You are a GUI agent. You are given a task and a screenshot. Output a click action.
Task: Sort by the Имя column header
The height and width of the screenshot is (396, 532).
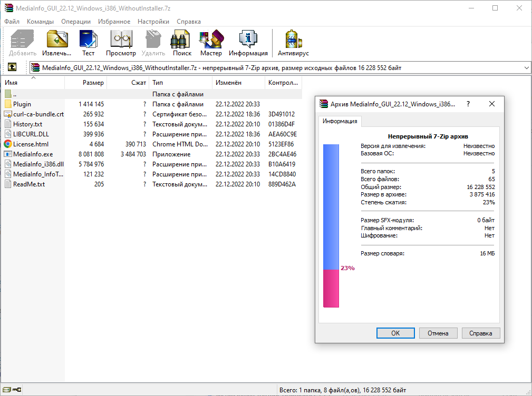(33, 83)
